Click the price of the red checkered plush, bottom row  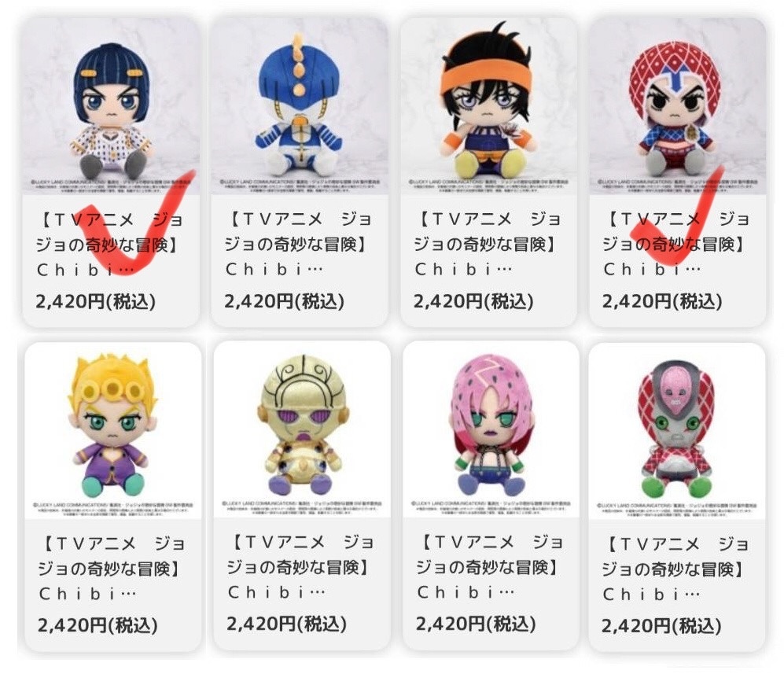tap(661, 626)
